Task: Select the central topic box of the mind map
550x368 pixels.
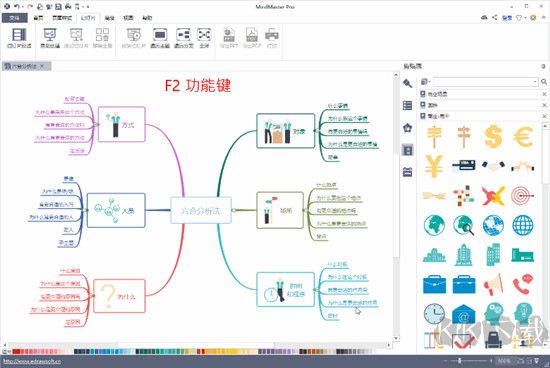Action: point(201,210)
